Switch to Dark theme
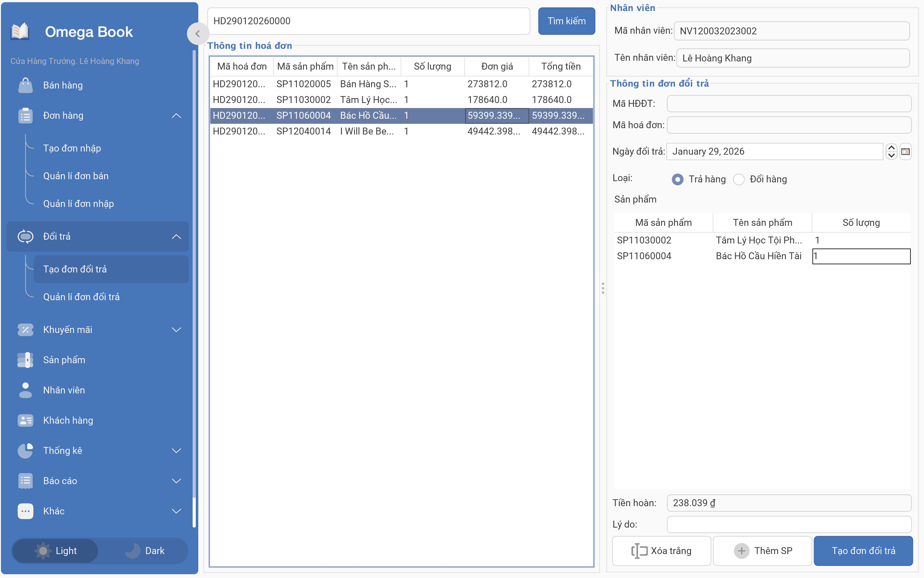 click(x=145, y=551)
